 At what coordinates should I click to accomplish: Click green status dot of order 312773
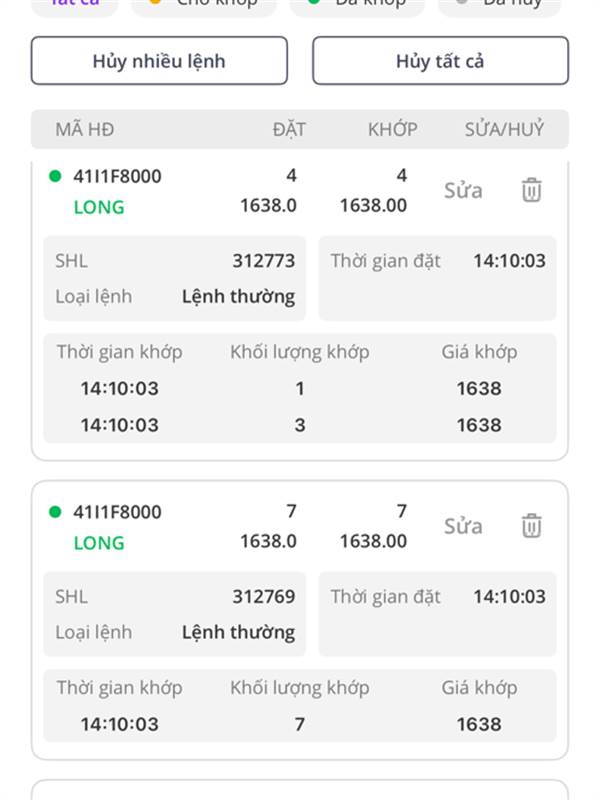[55, 177]
